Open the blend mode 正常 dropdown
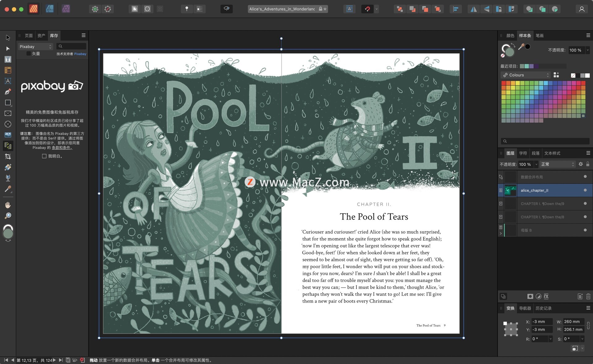593x364 pixels. click(557, 164)
